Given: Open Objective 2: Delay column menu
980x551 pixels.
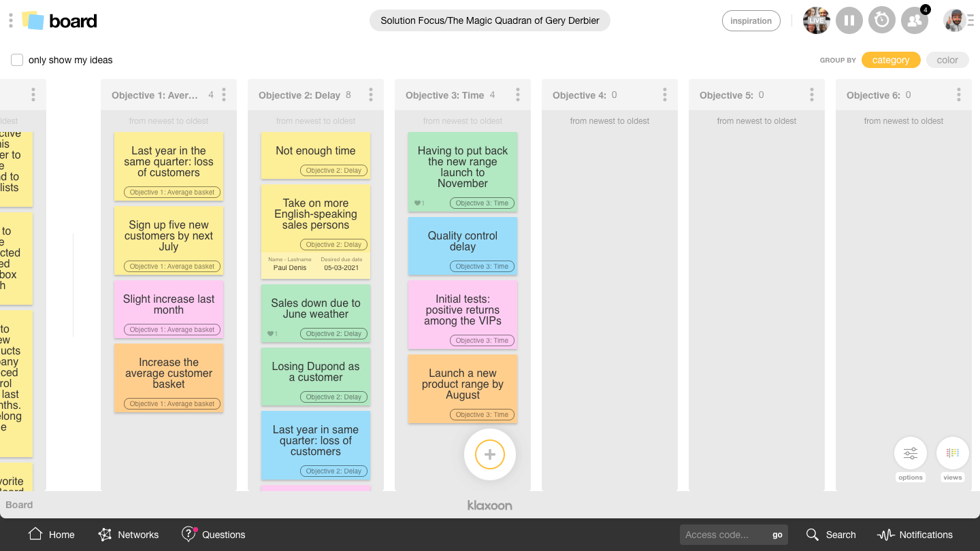Looking at the screenshot, I should pyautogui.click(x=371, y=95).
